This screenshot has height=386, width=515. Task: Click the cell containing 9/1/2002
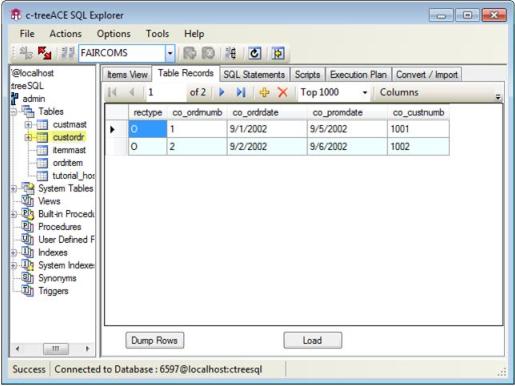(267, 129)
